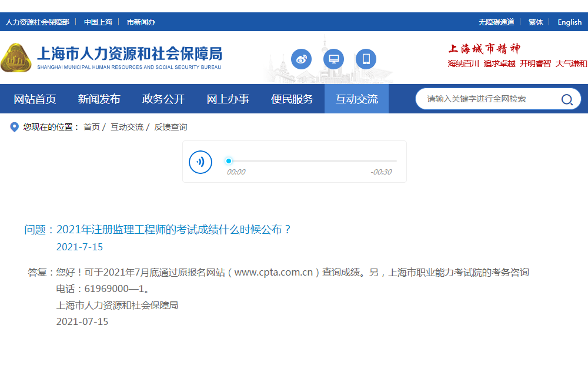Select the 互动交流 navigation item
This screenshot has width=588, height=369.
pyautogui.click(x=356, y=99)
